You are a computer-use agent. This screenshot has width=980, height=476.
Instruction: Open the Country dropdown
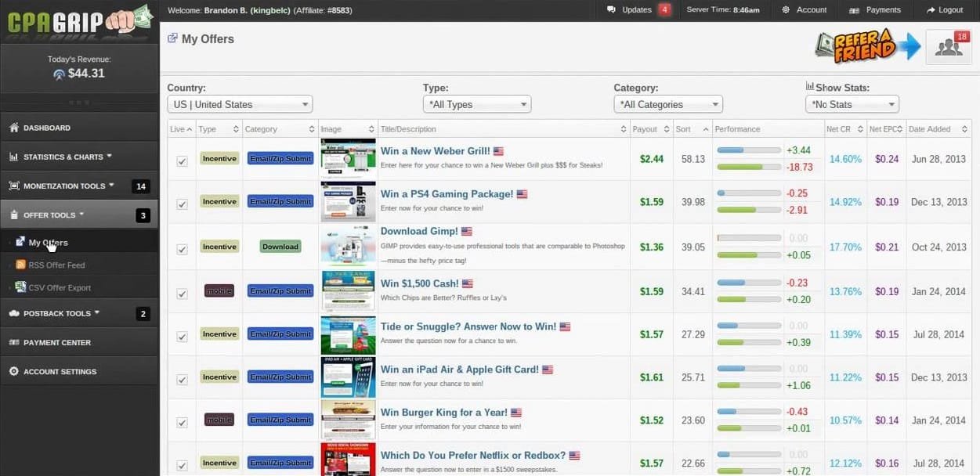pos(239,103)
